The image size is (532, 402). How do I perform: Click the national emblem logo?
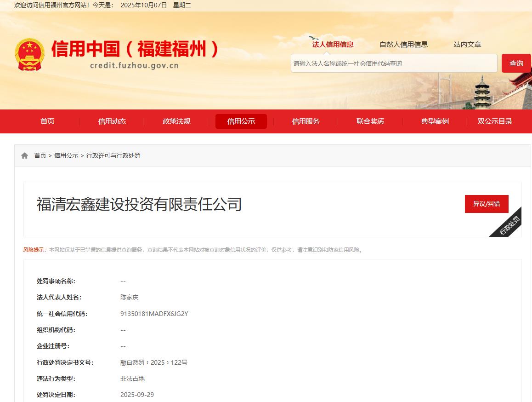pyautogui.click(x=30, y=54)
